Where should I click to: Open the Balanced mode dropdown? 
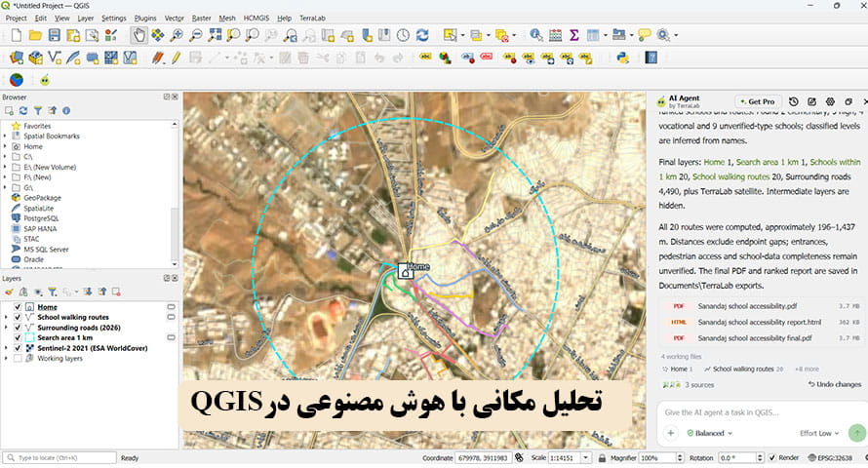click(710, 433)
